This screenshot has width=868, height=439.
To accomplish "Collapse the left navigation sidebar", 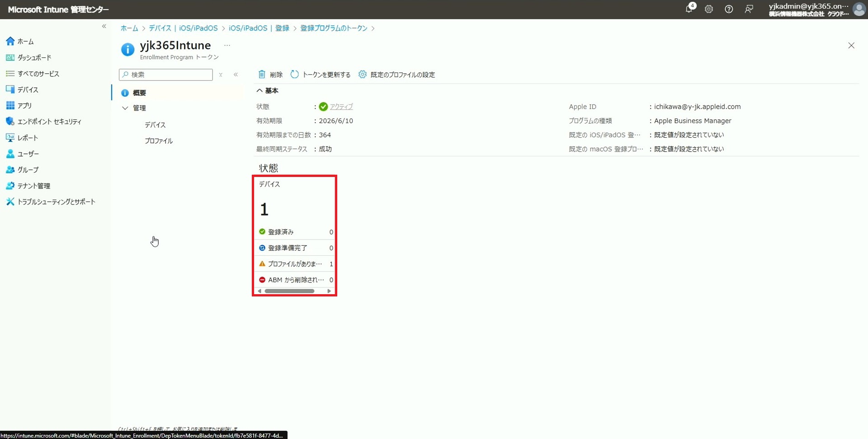I will click(x=104, y=26).
